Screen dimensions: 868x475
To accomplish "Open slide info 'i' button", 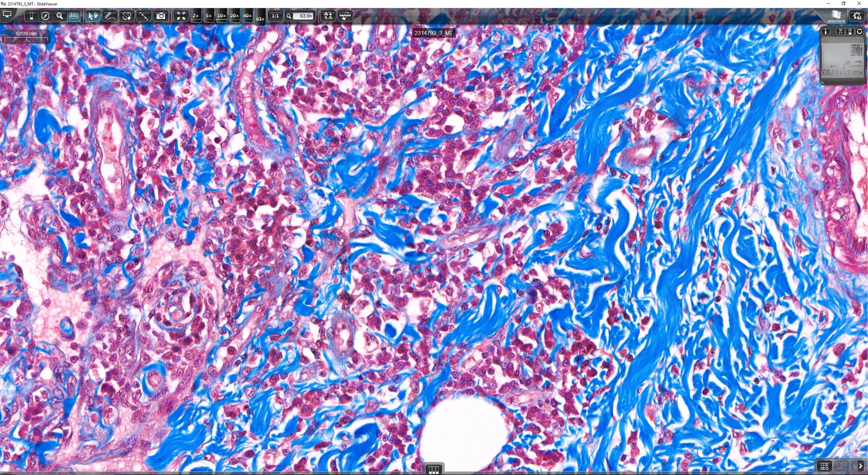I will tap(826, 32).
